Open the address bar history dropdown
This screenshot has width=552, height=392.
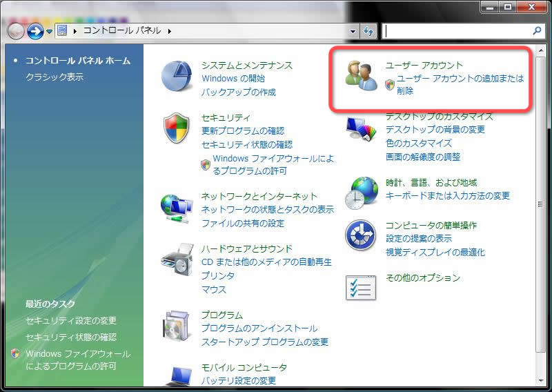point(353,31)
